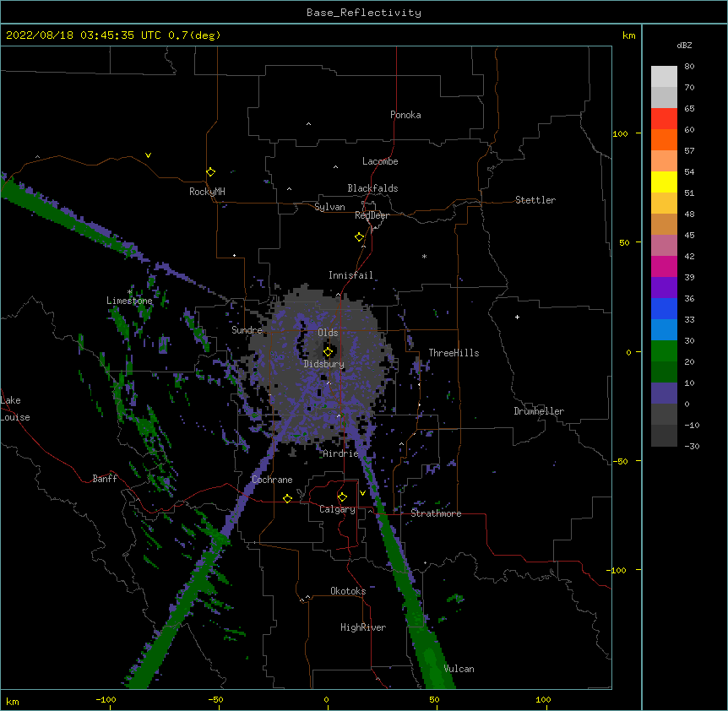Select the yellow diamond marker right of Cochrane

[287, 498]
